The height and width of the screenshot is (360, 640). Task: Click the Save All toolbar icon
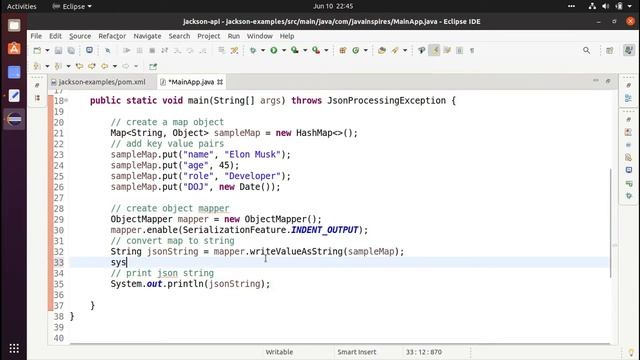tap(71, 50)
